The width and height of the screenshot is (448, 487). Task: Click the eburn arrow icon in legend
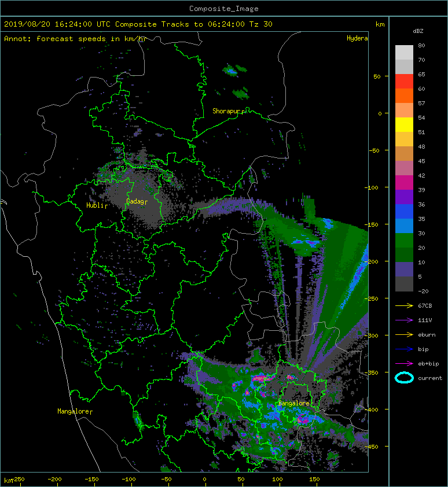tap(404, 335)
